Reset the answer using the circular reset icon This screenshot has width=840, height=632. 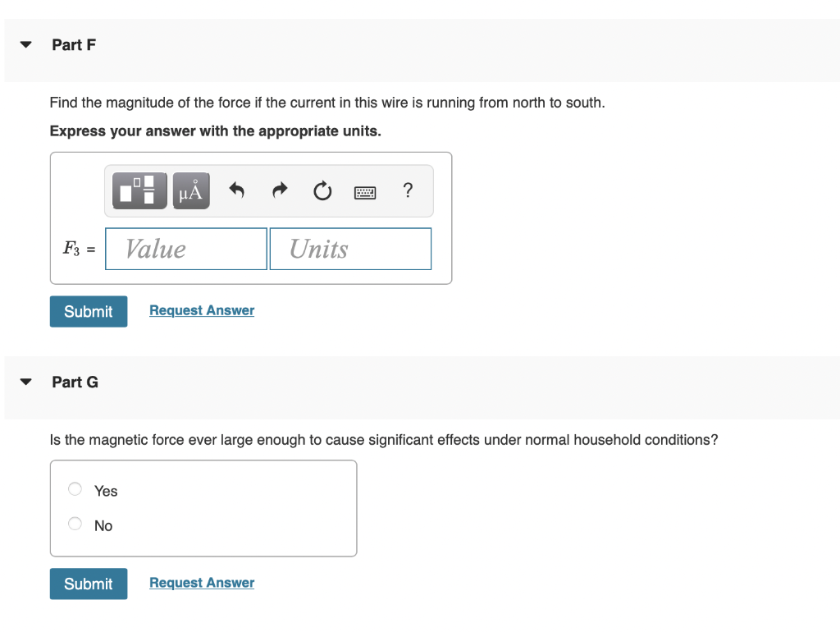click(x=322, y=190)
